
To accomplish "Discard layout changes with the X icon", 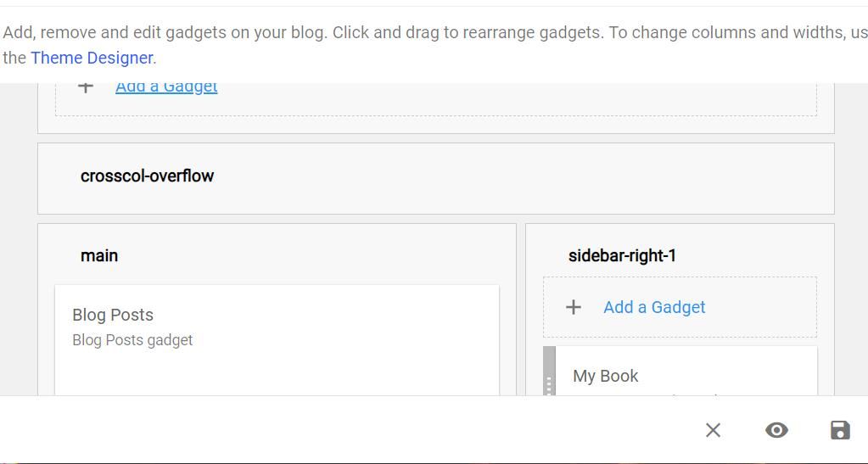I will pyautogui.click(x=713, y=430).
